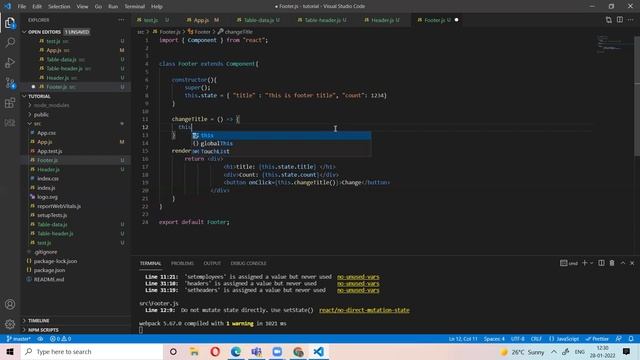This screenshot has width=640, height=360.
Task: Open the launch profile dropdown next to plus
Action: pyautogui.click(x=591, y=263)
